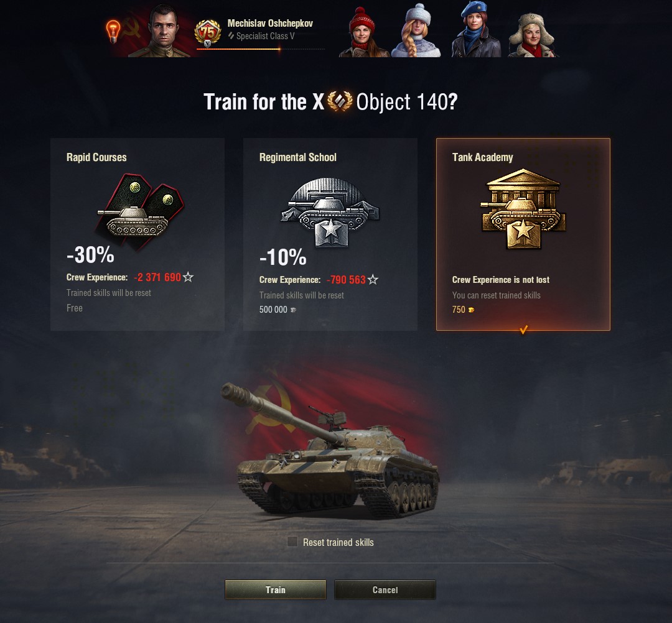Click the Train button
Screen dimensions: 672x623
[x=276, y=589]
